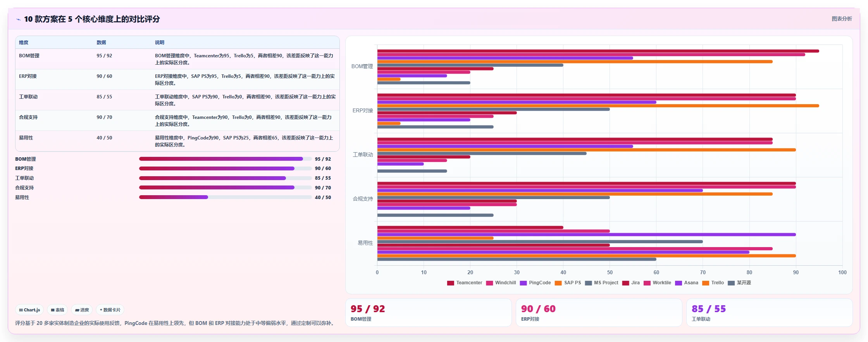Hide the Trello series via legend

(x=713, y=283)
